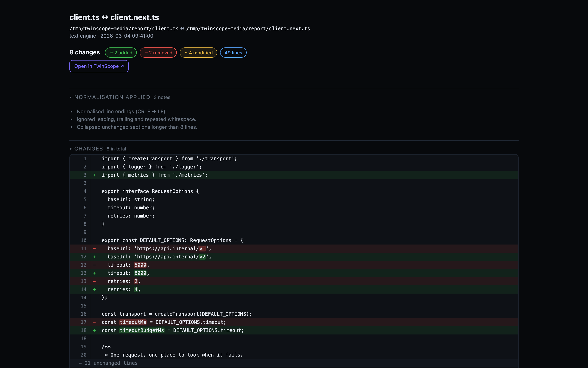Click the added 'retries: 4' line
Image resolution: width=588 pixels, height=368 pixels.
(x=294, y=289)
